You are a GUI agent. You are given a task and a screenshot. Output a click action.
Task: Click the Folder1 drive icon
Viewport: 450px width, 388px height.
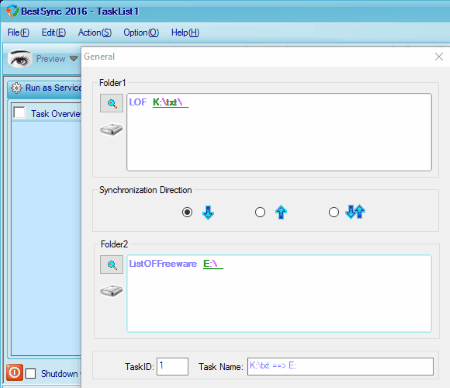coord(112,129)
